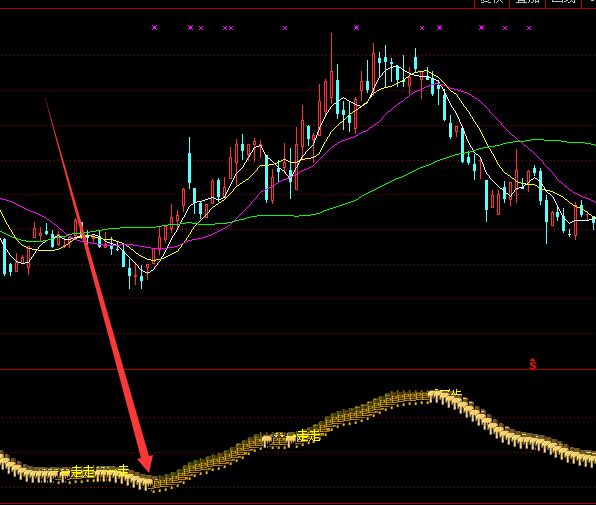Screen dimensions: 596x505
Task: Click the rightmost magenta X info marker
Action: coord(529,28)
